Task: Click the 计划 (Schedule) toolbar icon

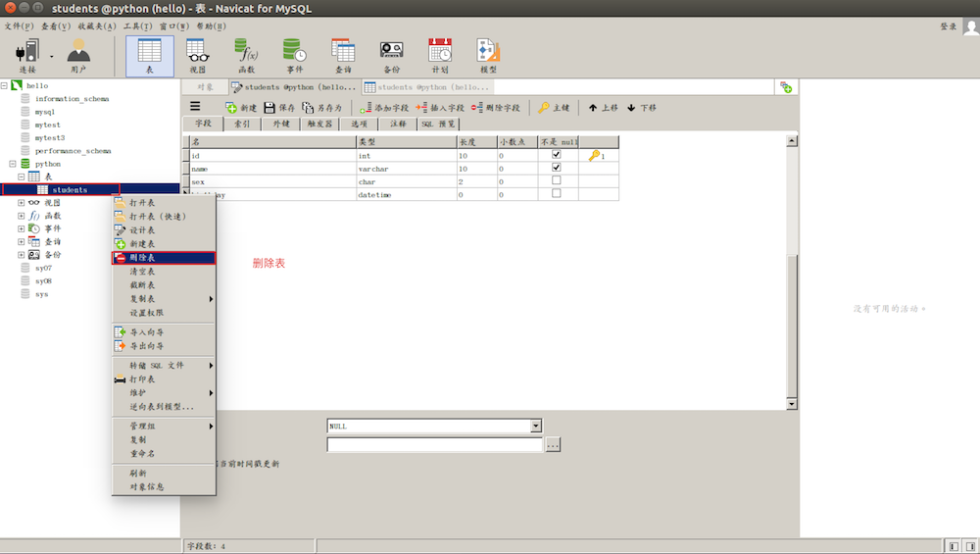Action: (440, 55)
